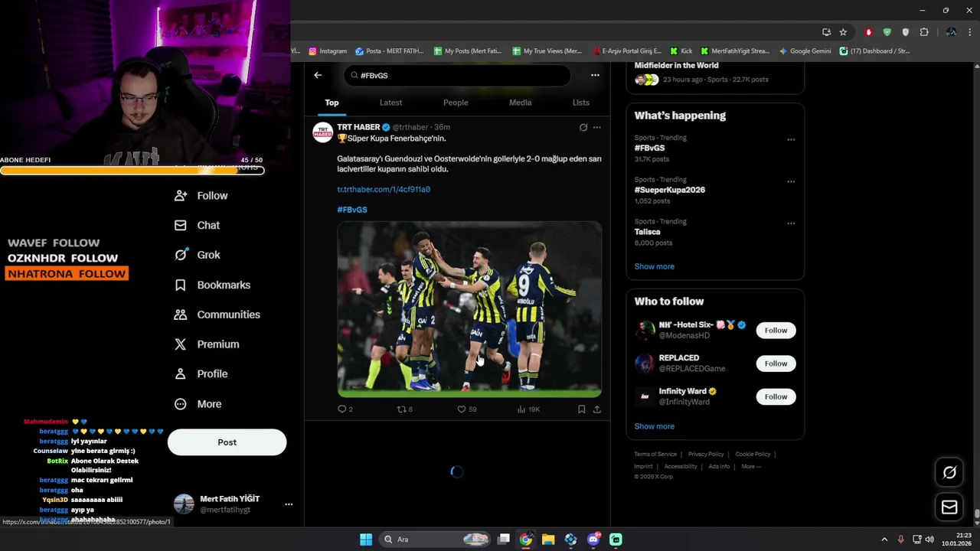980x551 pixels.
Task: Open File Explorer from taskbar
Action: 548,540
